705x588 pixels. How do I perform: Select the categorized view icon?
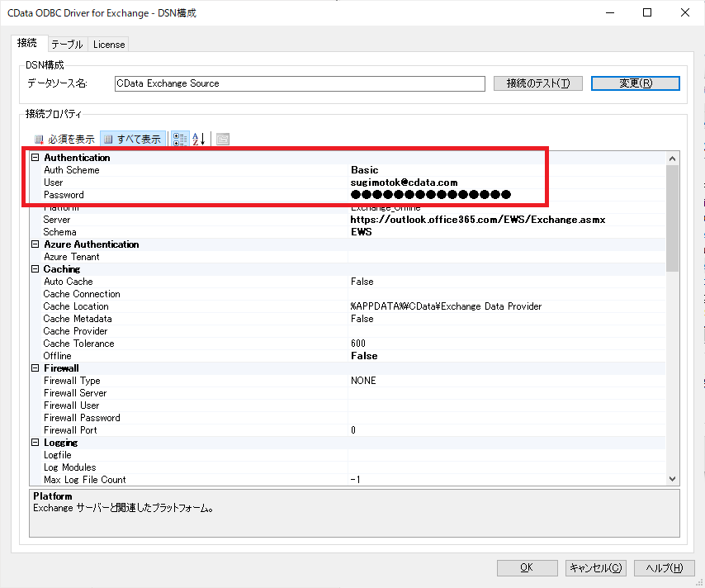pyautogui.click(x=180, y=139)
